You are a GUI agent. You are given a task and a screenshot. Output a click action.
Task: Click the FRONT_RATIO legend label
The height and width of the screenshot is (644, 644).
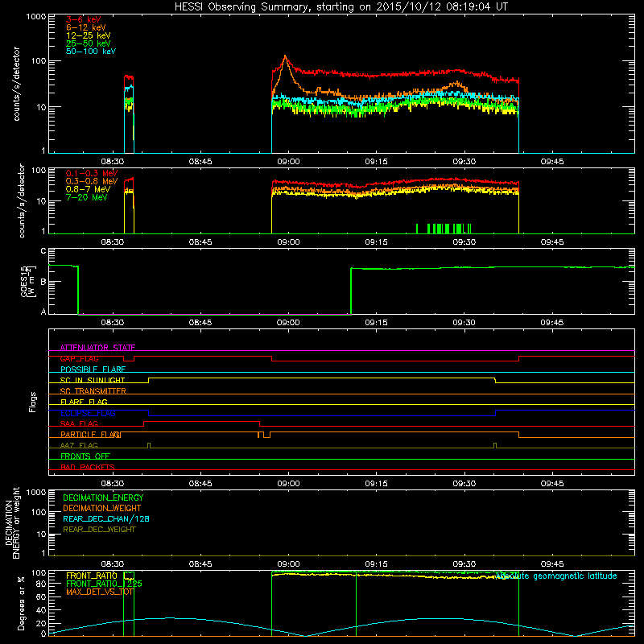point(92,576)
